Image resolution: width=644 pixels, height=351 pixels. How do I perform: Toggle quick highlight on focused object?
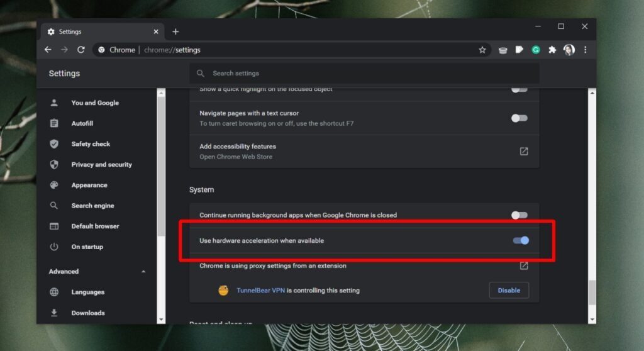(x=519, y=89)
